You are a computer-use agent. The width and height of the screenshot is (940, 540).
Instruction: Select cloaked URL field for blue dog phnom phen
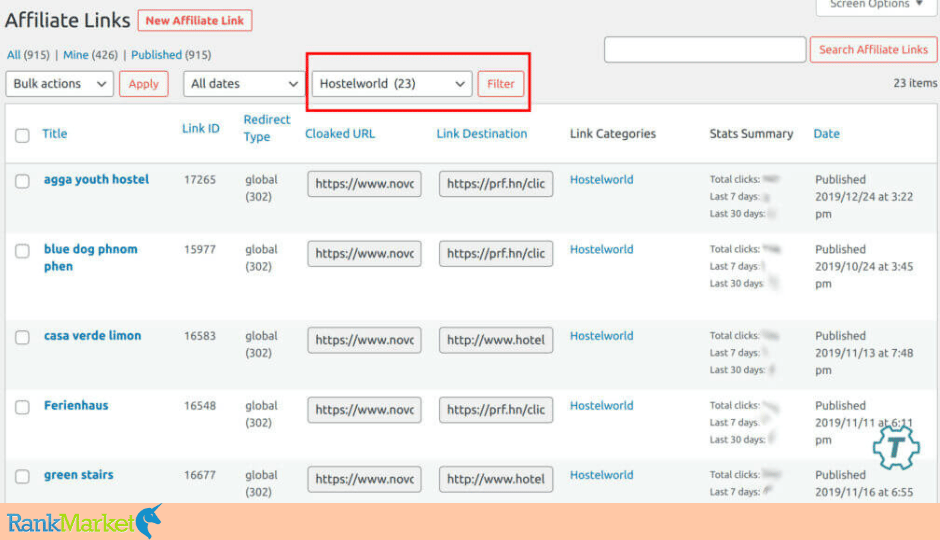click(x=364, y=253)
